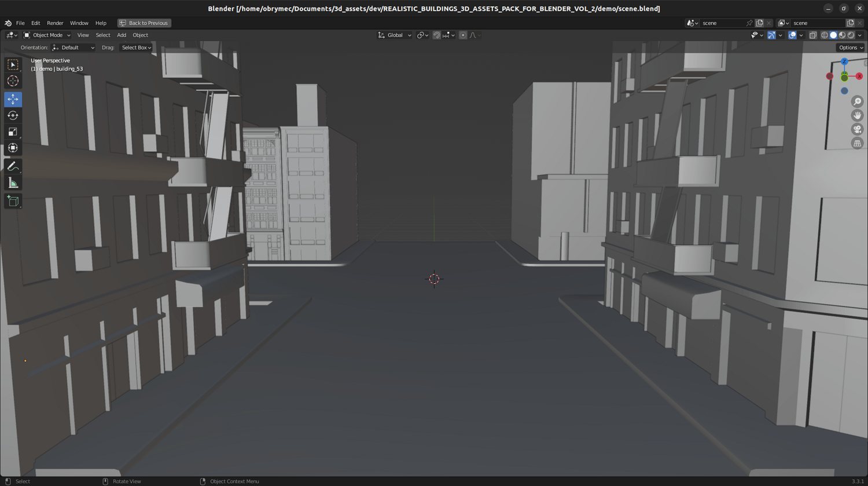
Task: Select the Measure tool
Action: 13,183
